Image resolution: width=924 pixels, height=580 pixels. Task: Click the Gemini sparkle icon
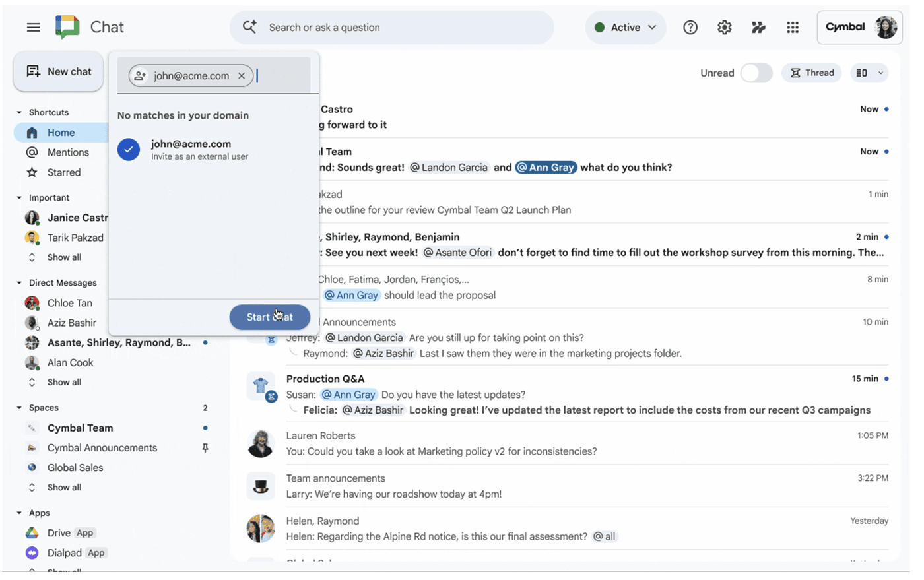pyautogui.click(x=758, y=27)
